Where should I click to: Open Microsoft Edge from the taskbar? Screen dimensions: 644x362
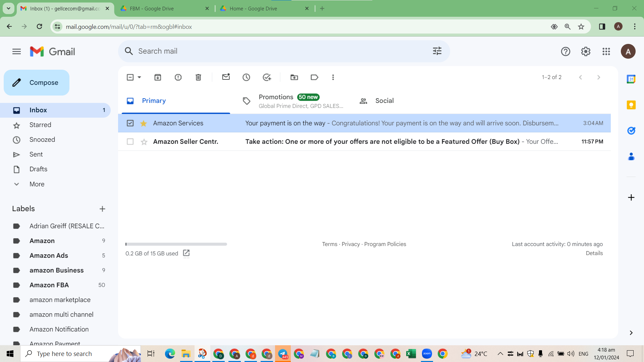click(x=170, y=354)
